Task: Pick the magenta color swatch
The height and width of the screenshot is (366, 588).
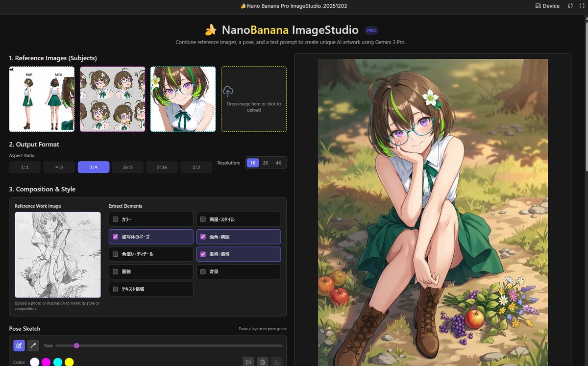Action: (x=46, y=362)
